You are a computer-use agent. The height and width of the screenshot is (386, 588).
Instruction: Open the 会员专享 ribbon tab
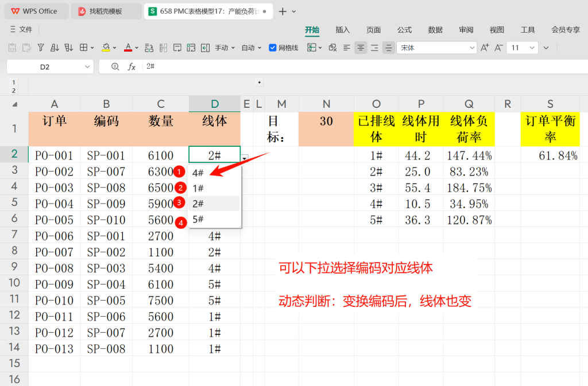click(566, 30)
